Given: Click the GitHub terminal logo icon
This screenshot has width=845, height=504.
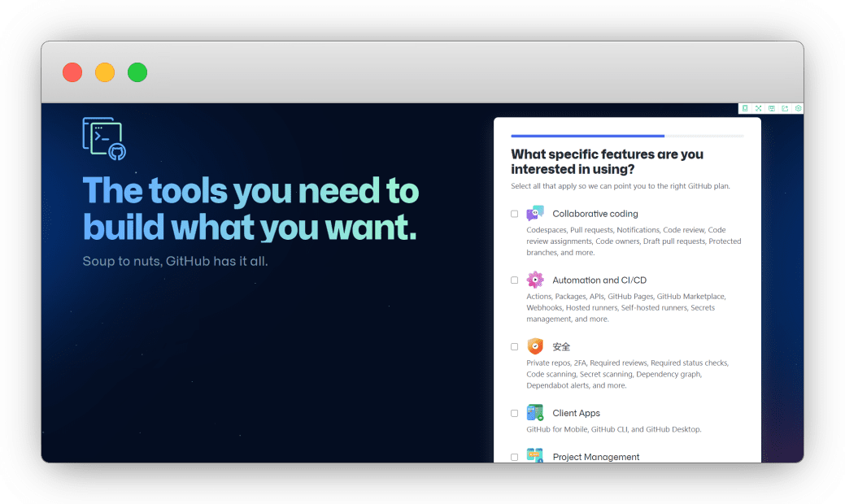Looking at the screenshot, I should 104,138.
